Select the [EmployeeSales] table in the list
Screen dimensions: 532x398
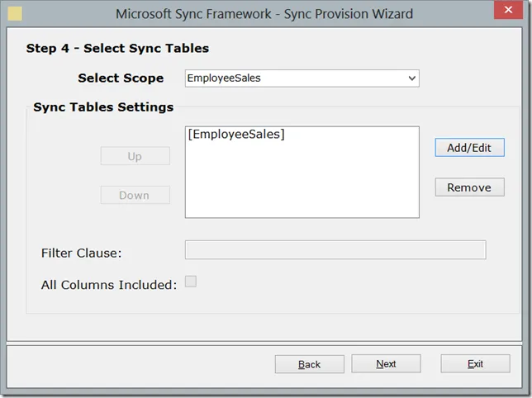tap(236, 135)
